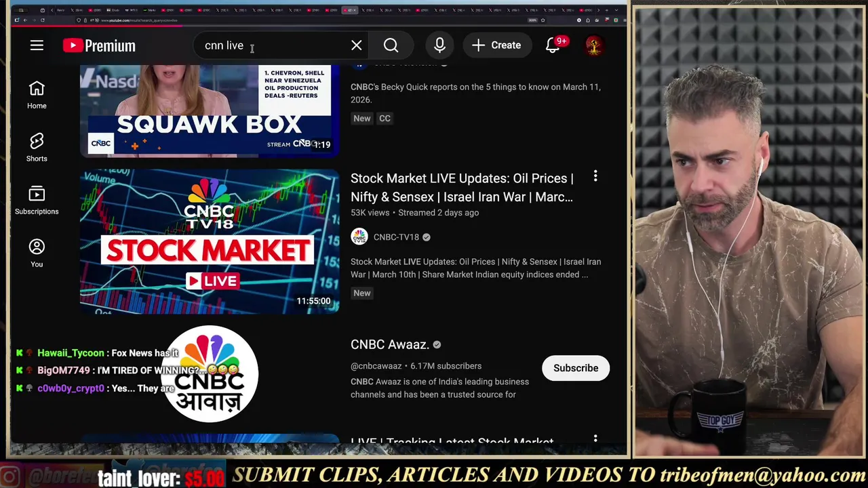This screenshot has height=488, width=868.
Task: Click the Stock Market LIVE description snippet
Action: click(x=475, y=268)
